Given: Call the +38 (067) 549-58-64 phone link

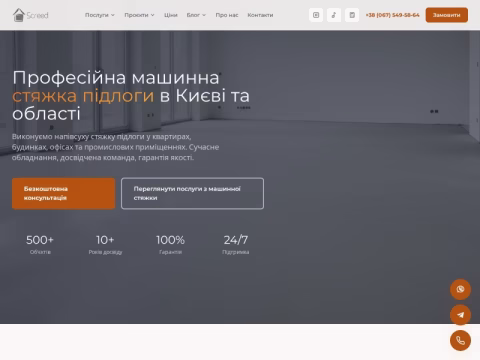Looking at the screenshot, I should (x=392, y=15).
